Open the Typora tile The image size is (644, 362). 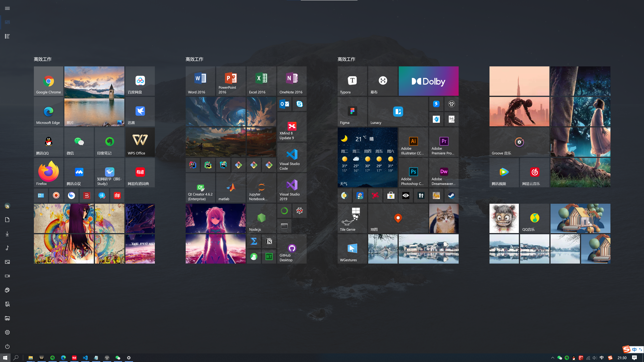(x=352, y=81)
